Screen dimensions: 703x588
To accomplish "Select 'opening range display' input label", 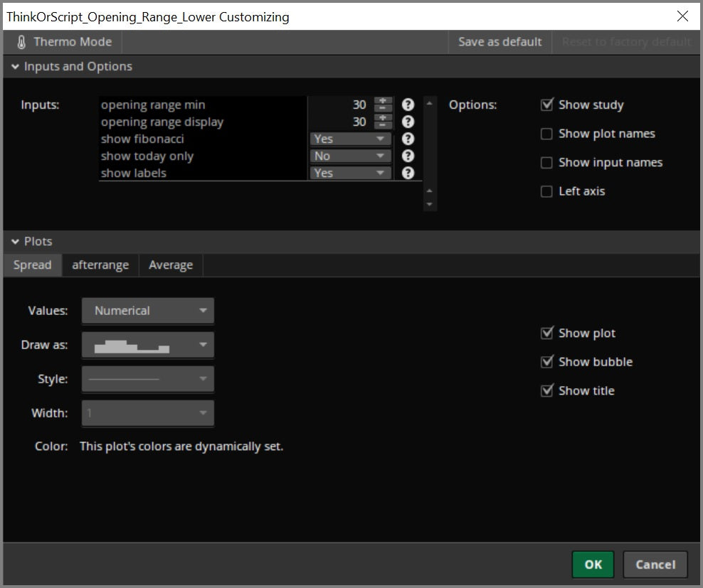I will (162, 122).
